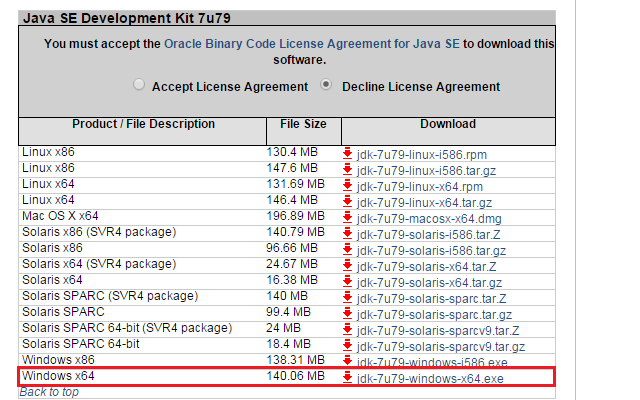Screen dimensions: 640x400
Task: Click the 196.89 MB file size cell
Action: click(296, 216)
